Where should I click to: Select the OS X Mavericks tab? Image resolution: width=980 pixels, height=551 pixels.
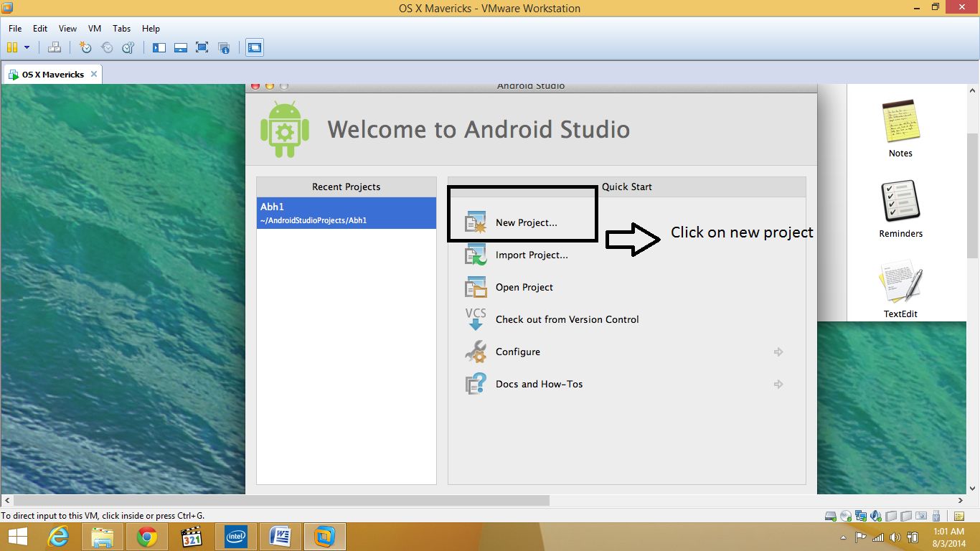tap(53, 74)
